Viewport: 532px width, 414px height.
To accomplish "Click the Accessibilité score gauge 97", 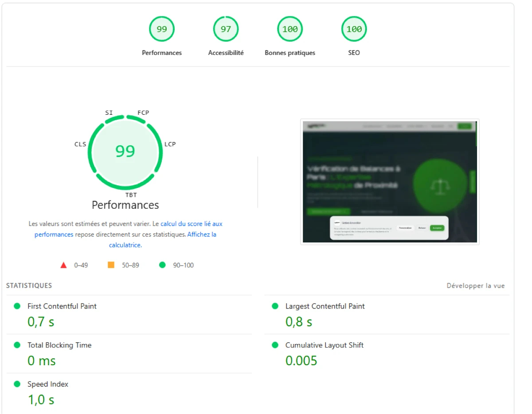I will (x=226, y=29).
